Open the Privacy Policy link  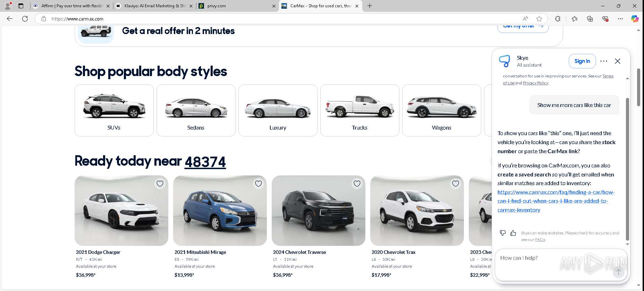click(x=535, y=83)
